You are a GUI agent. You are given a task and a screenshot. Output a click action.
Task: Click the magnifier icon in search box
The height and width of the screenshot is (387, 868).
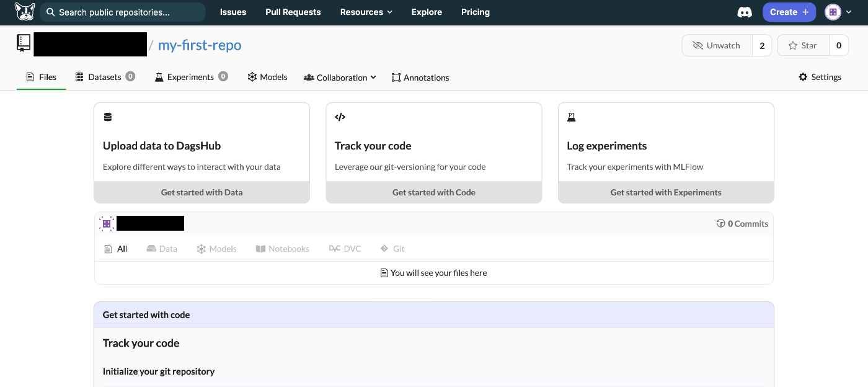(50, 12)
